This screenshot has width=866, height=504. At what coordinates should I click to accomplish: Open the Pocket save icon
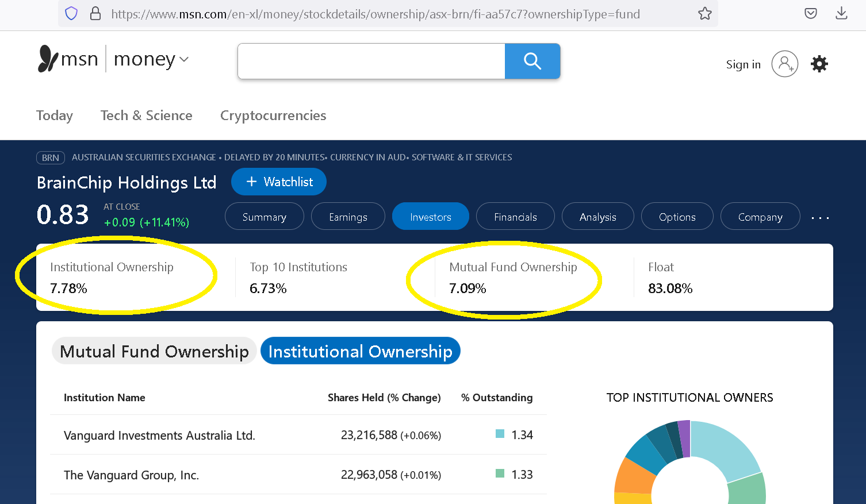[810, 14]
